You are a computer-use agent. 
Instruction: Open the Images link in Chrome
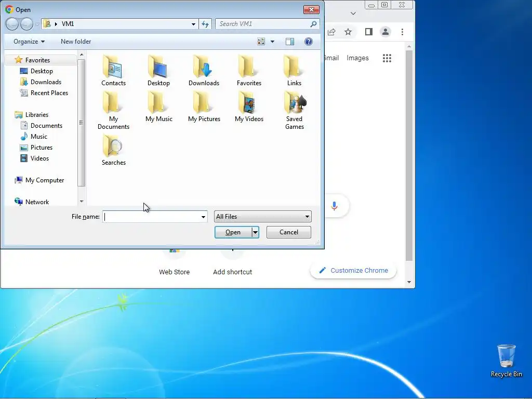click(x=357, y=58)
